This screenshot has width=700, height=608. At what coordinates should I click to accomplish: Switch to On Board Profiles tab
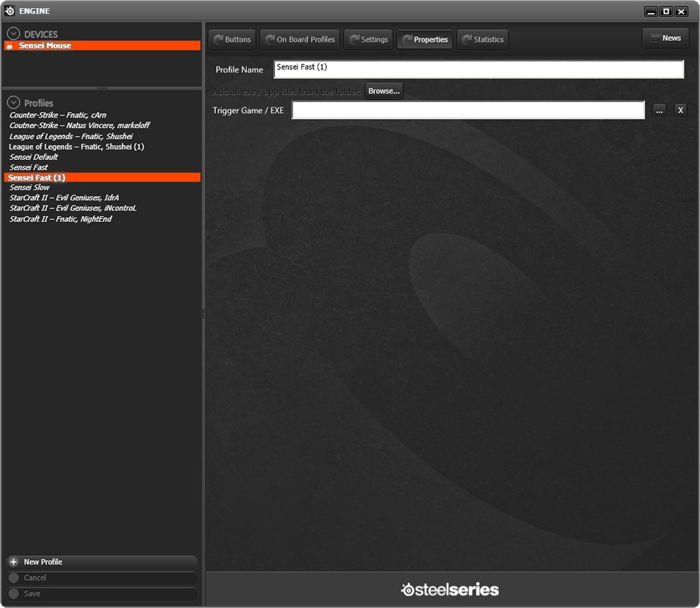point(300,39)
